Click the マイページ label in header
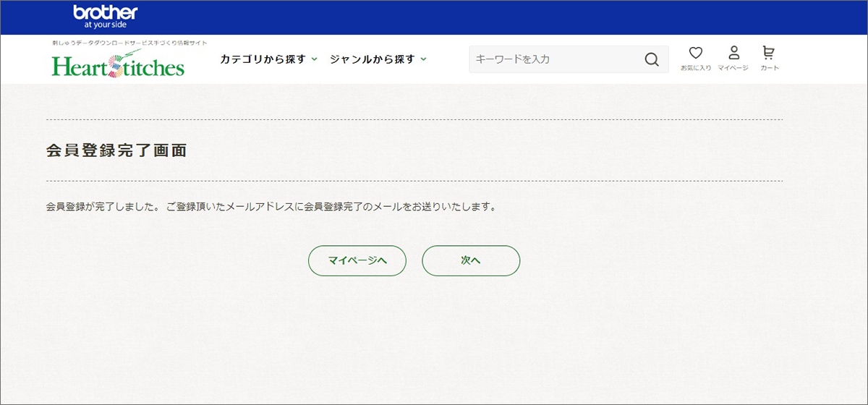This screenshot has height=405, width=868. [733, 68]
